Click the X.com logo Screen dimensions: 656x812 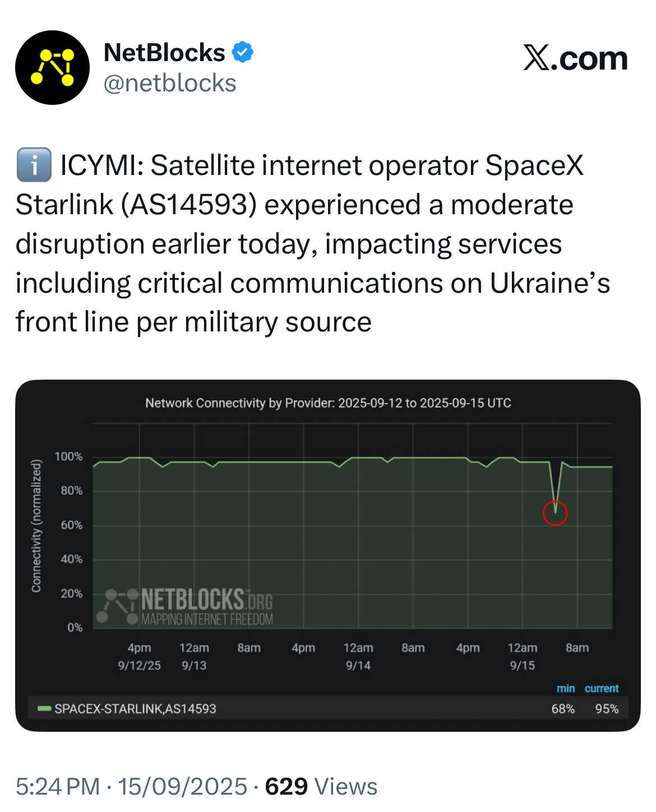tap(575, 58)
